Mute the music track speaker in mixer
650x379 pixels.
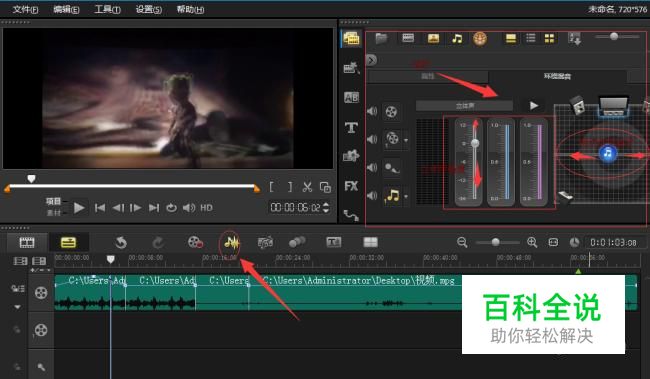click(x=372, y=195)
